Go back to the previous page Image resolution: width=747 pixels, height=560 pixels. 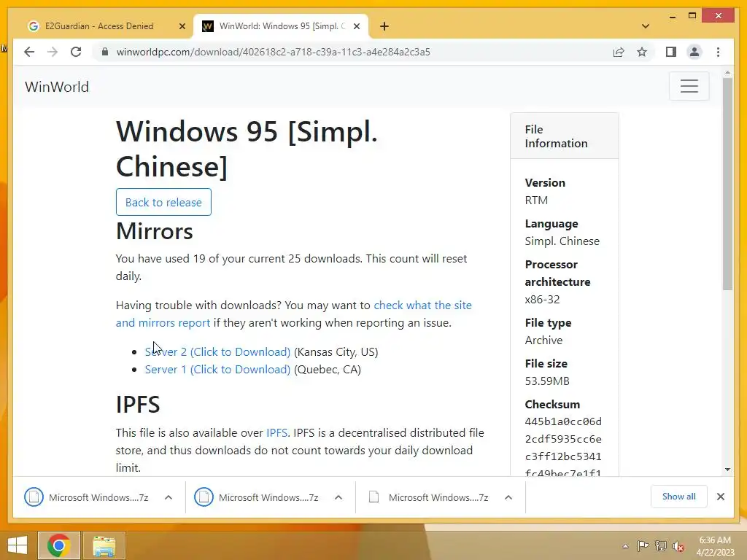click(29, 52)
